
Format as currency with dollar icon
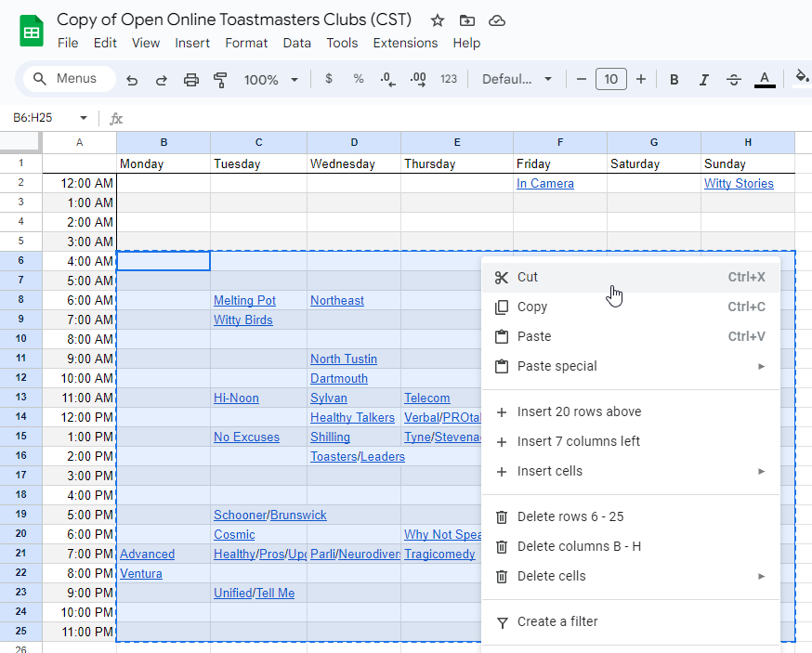328,79
